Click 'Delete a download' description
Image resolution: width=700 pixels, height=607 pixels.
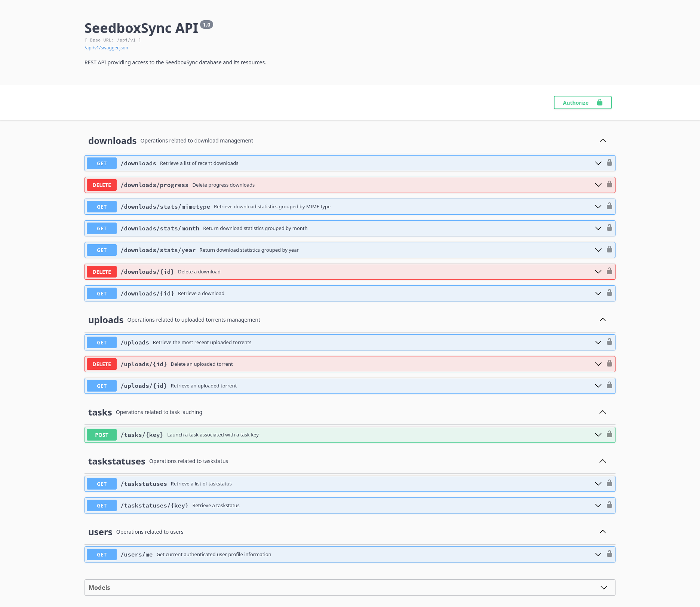199,272
